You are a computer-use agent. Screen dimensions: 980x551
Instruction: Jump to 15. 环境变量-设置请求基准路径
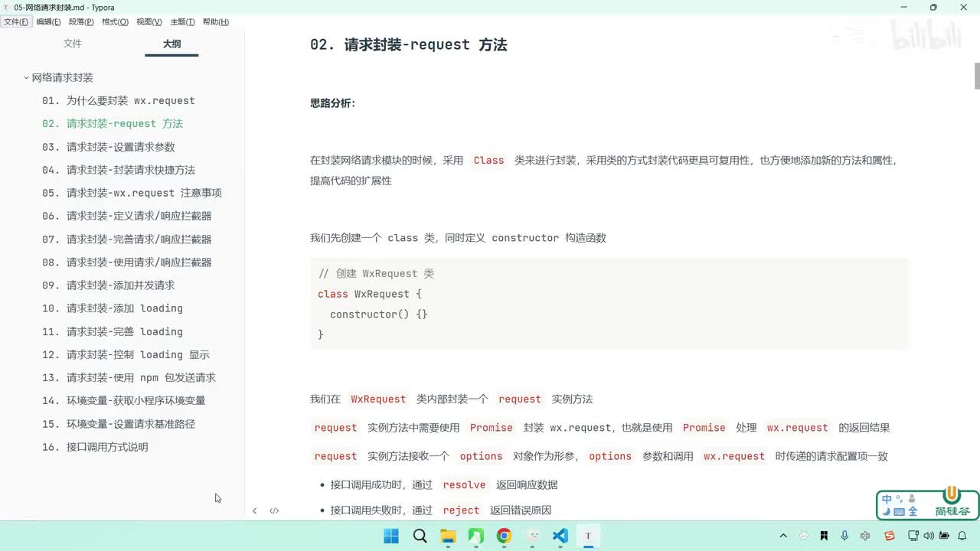click(119, 424)
